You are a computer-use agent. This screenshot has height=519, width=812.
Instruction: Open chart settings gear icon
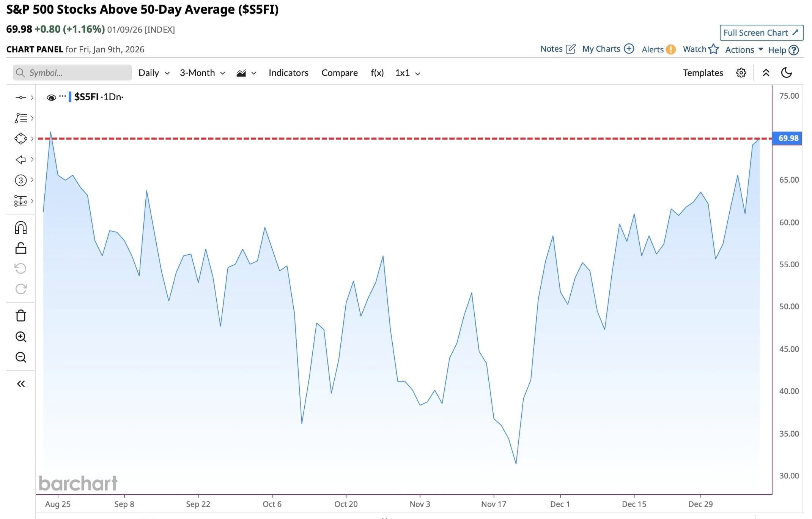pyautogui.click(x=741, y=73)
